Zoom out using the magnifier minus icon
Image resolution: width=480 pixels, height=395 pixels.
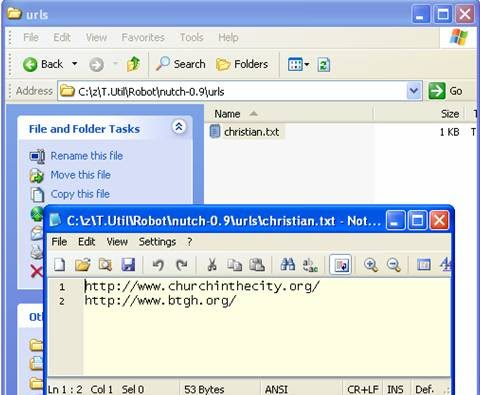click(x=394, y=265)
